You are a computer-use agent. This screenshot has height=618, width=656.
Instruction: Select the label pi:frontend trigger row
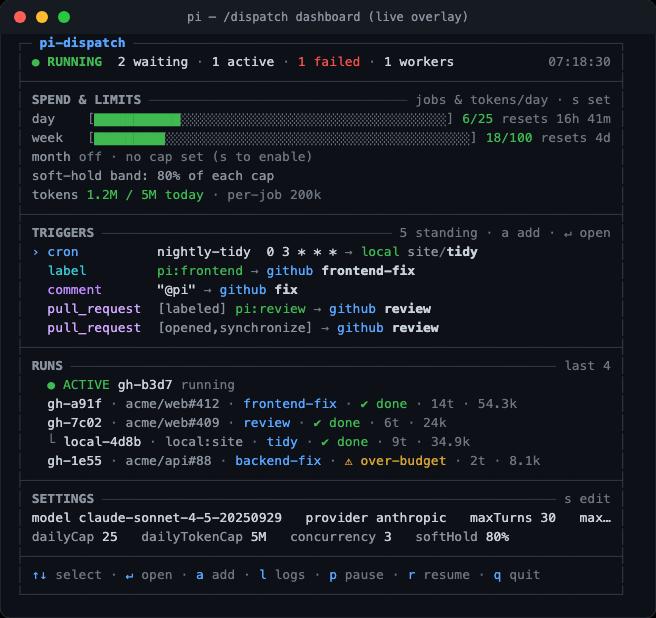(231, 271)
